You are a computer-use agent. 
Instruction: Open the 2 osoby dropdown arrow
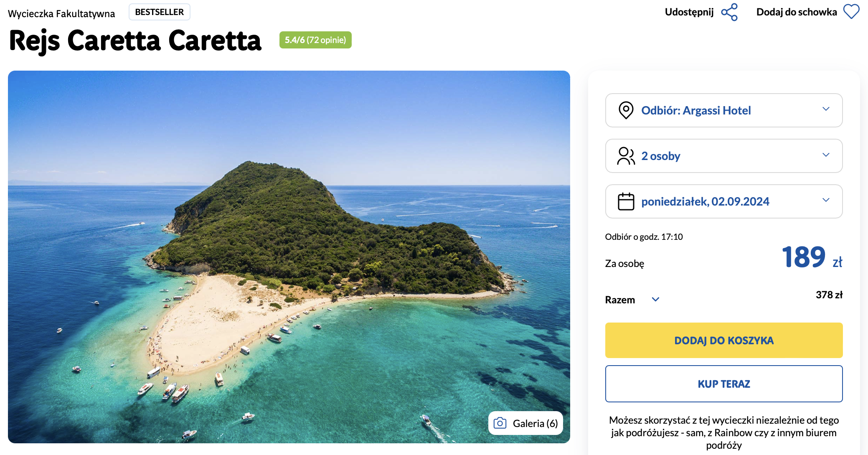click(x=825, y=155)
